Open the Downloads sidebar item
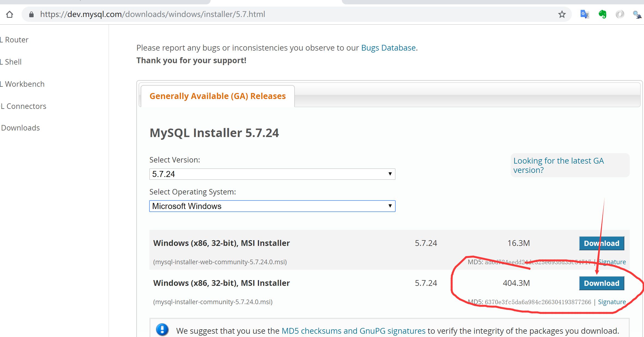The image size is (644, 337). click(x=20, y=128)
